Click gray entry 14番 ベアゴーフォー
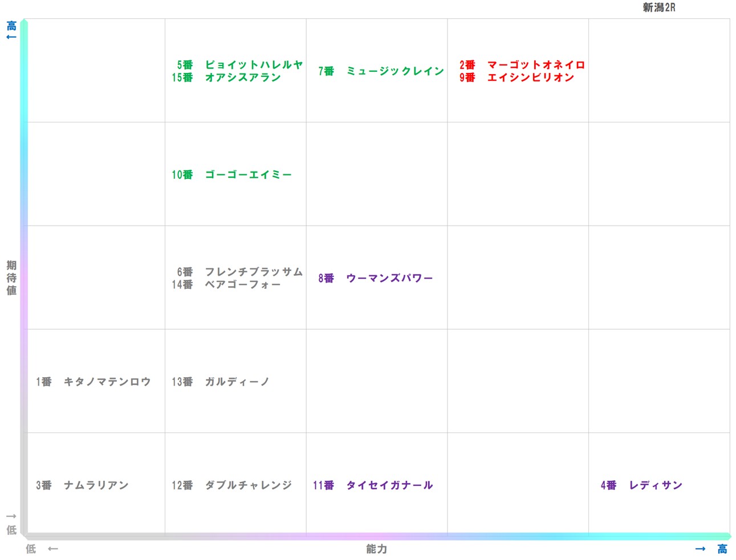This screenshot has width=736, height=560. (x=226, y=284)
